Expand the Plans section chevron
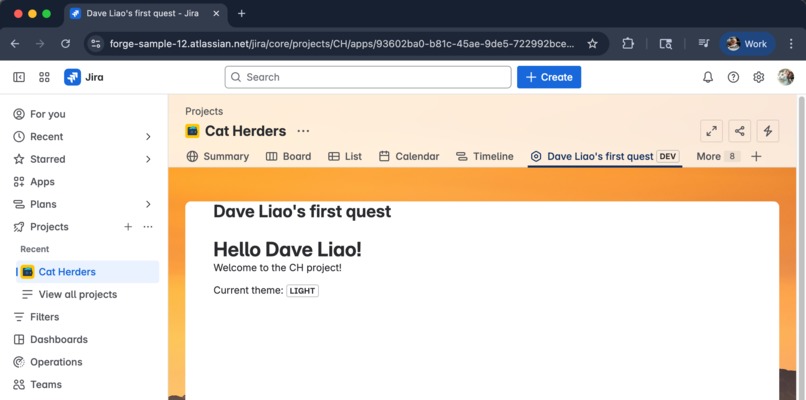Image resolution: width=806 pixels, height=400 pixels. pos(148,204)
